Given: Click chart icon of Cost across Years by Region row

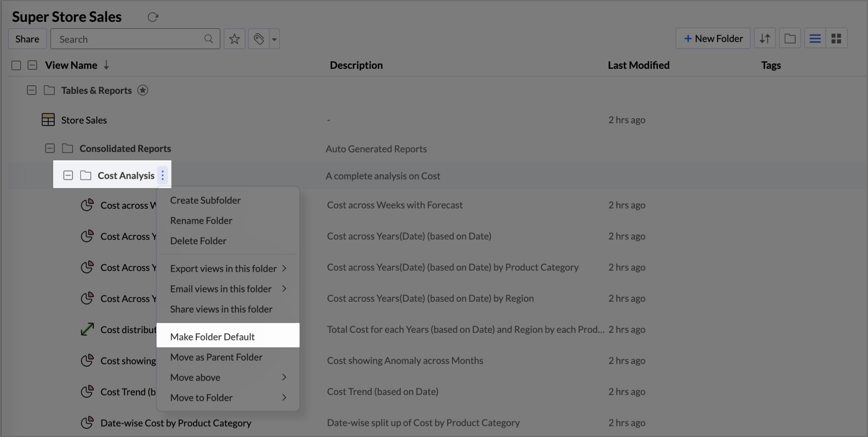Looking at the screenshot, I should (87, 298).
